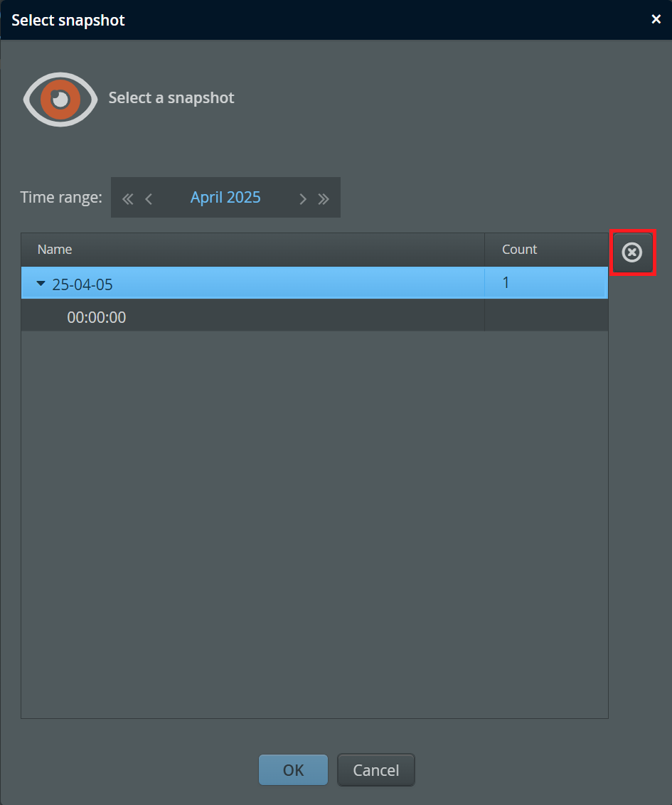Click the "Select snapshot" title bar text
The width and height of the screenshot is (672, 805).
[x=68, y=20]
